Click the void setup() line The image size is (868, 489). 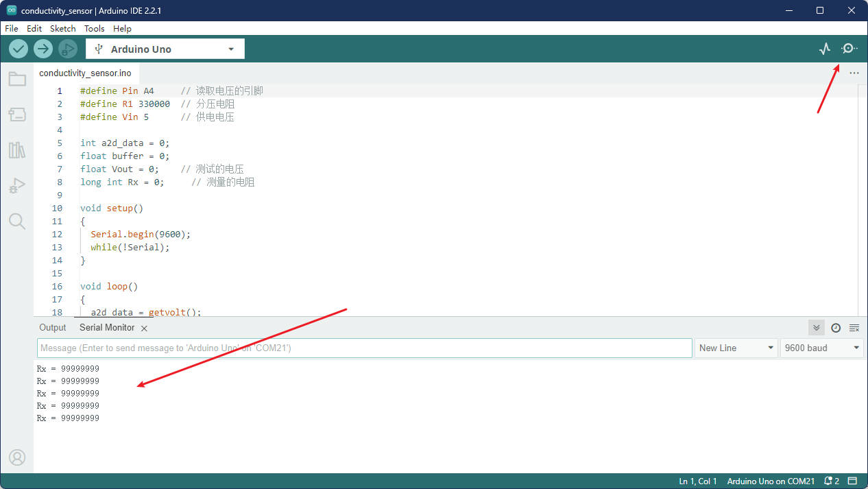point(112,208)
